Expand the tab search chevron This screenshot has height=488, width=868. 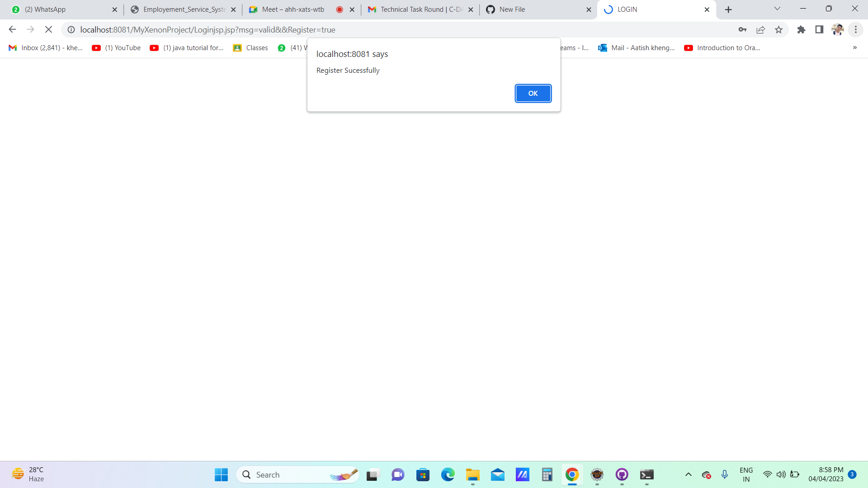777,9
